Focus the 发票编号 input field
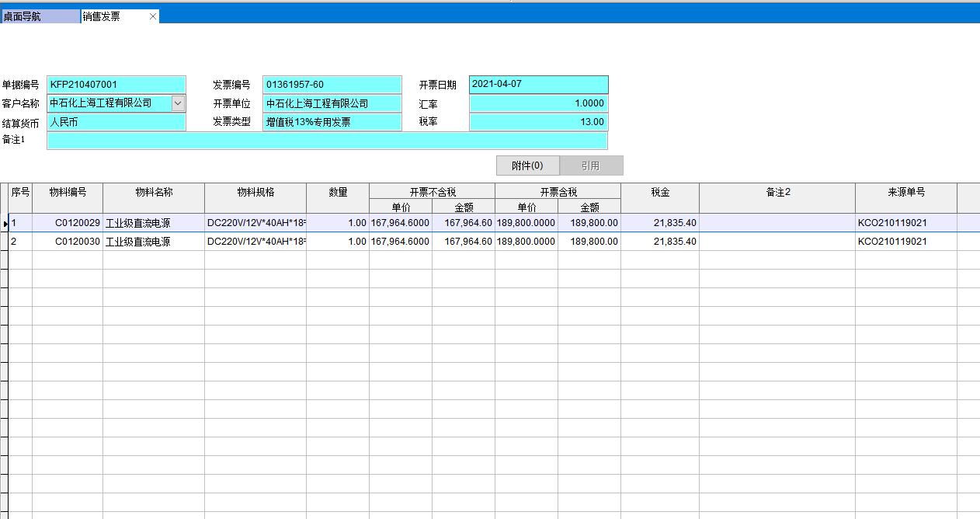 tap(332, 85)
